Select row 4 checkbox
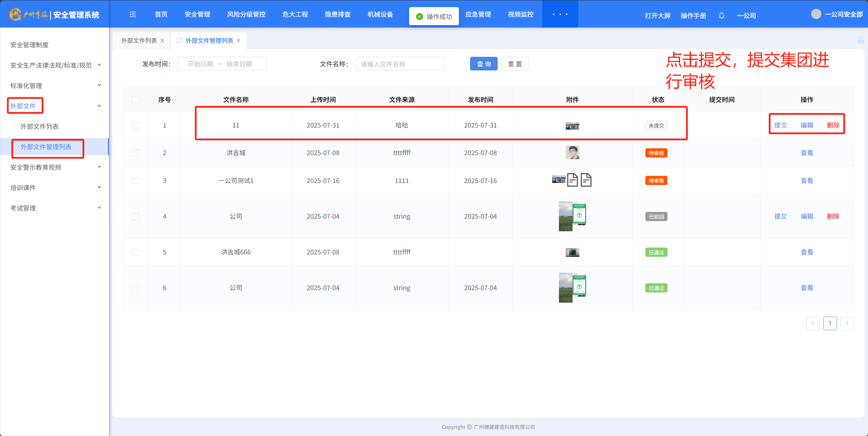The image size is (868, 436). click(136, 217)
